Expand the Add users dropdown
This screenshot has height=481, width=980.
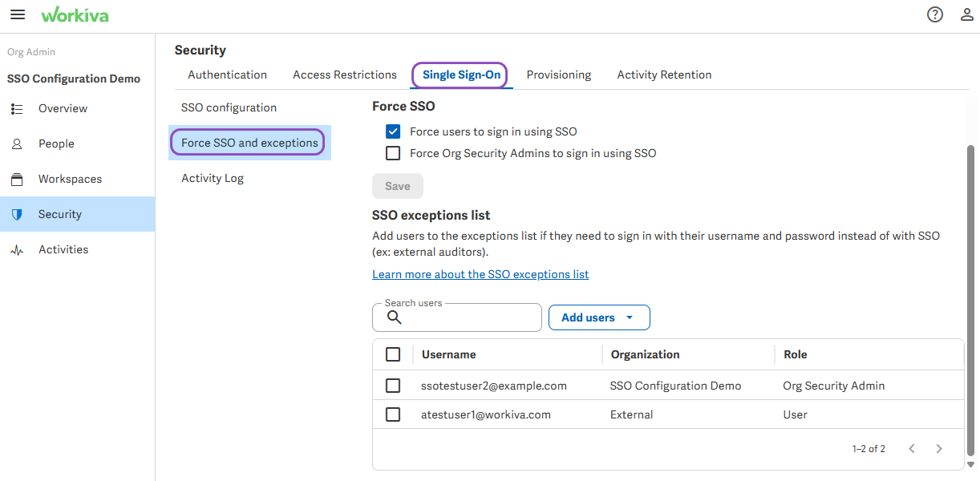coord(599,317)
